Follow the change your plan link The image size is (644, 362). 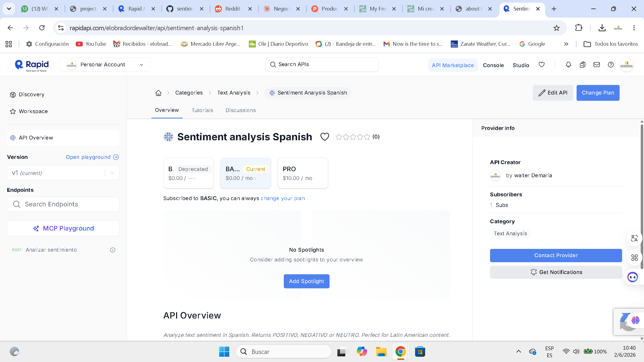click(283, 198)
